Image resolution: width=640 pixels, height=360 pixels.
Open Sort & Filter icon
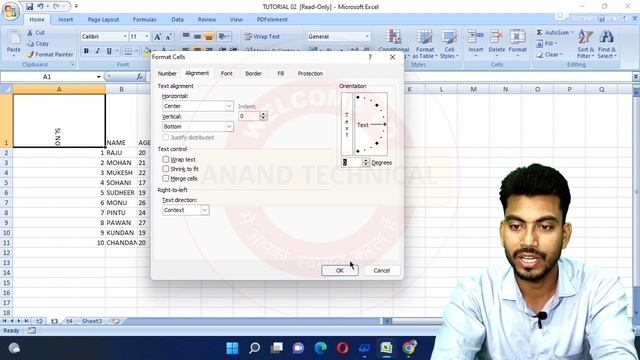point(585,37)
